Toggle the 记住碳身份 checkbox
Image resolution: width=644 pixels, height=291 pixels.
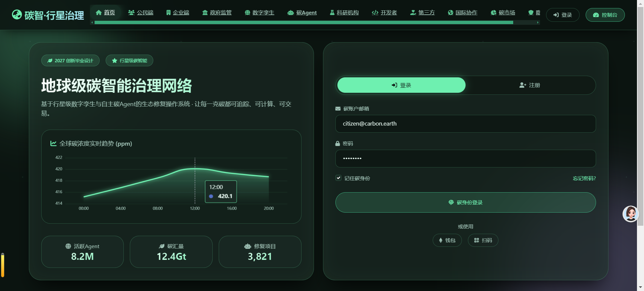coord(338,178)
